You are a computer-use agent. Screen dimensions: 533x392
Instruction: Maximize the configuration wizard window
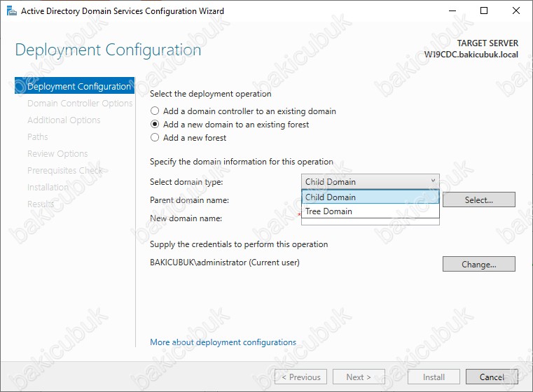tap(484, 11)
